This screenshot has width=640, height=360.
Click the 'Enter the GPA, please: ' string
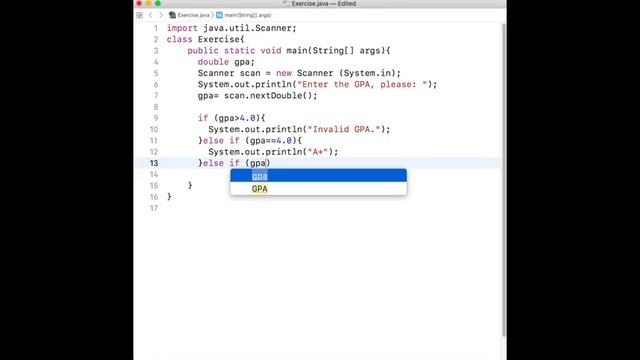pos(362,84)
